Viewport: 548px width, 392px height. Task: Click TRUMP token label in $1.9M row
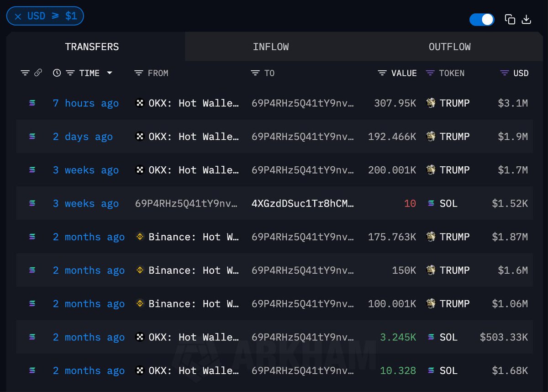454,137
